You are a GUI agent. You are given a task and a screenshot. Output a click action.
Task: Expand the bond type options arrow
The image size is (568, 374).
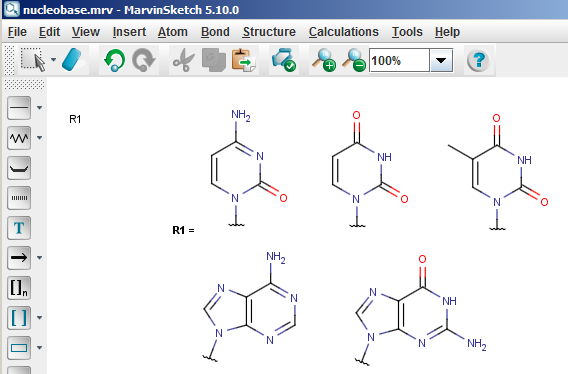[x=39, y=108]
